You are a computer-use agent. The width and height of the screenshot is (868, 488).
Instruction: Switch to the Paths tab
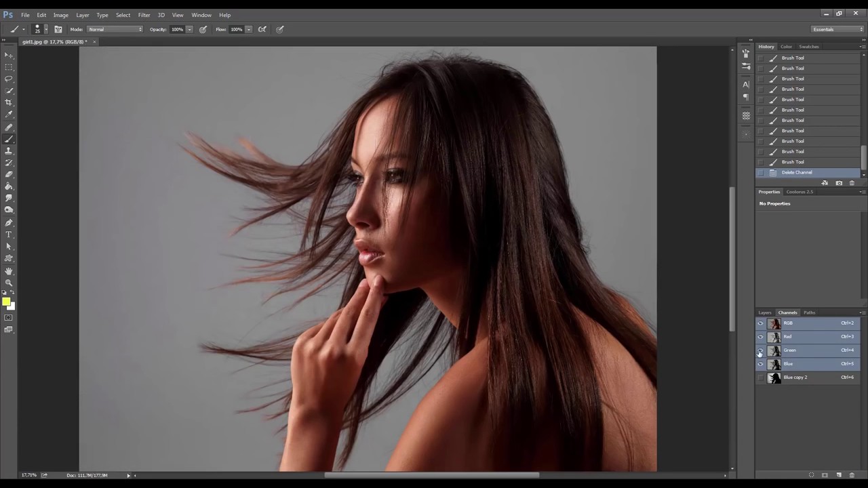(x=809, y=312)
